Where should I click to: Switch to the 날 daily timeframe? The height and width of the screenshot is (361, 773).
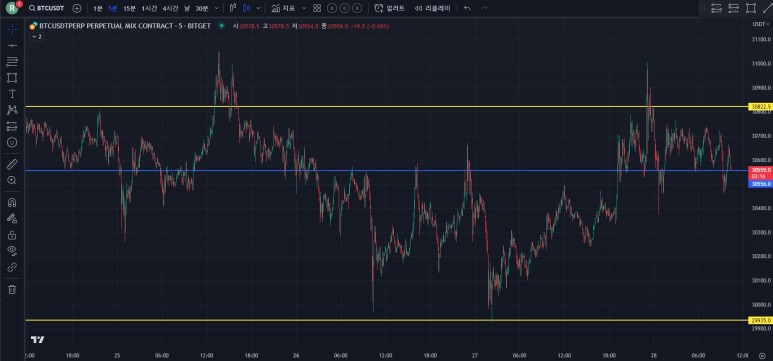click(187, 8)
